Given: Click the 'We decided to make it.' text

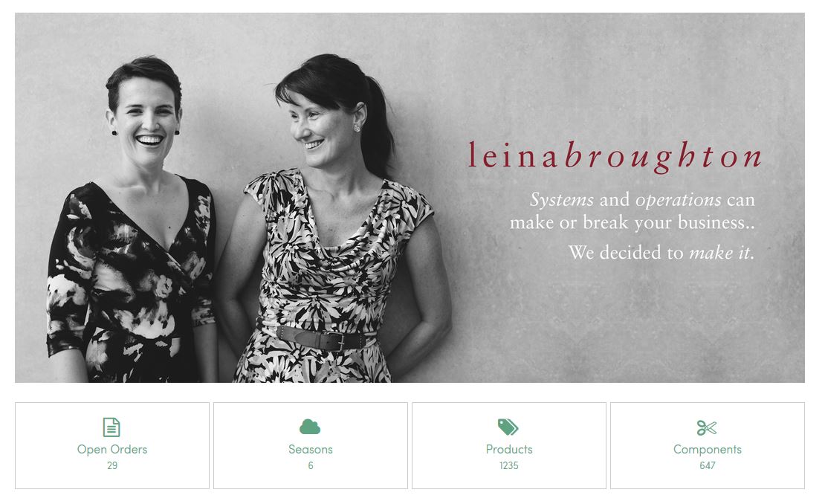Looking at the screenshot, I should coord(661,253).
